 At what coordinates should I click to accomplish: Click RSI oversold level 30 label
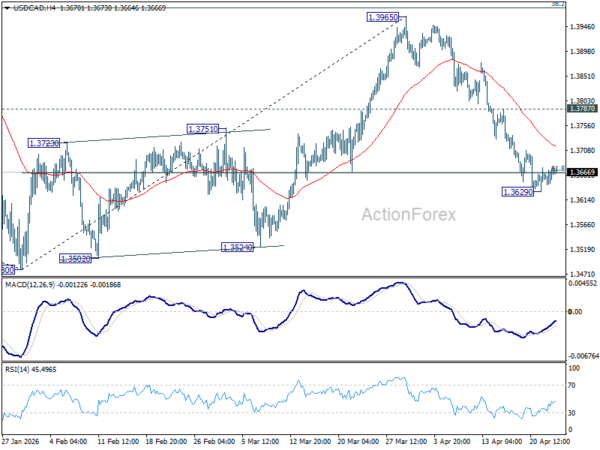point(572,413)
